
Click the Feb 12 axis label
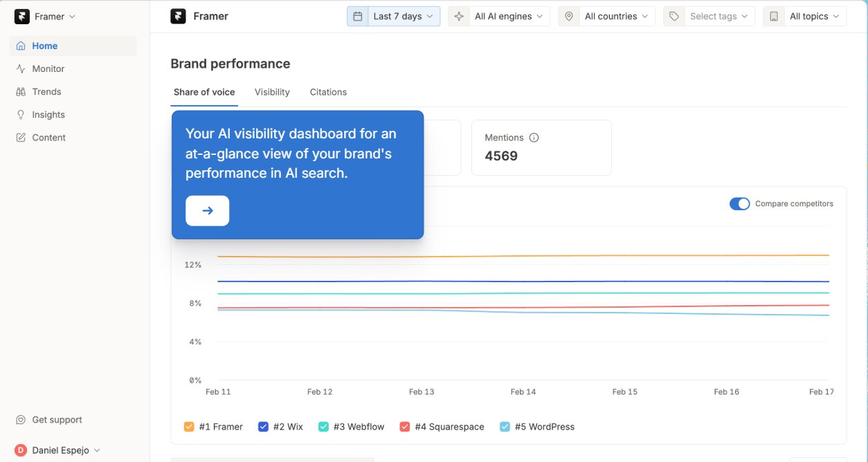point(320,391)
